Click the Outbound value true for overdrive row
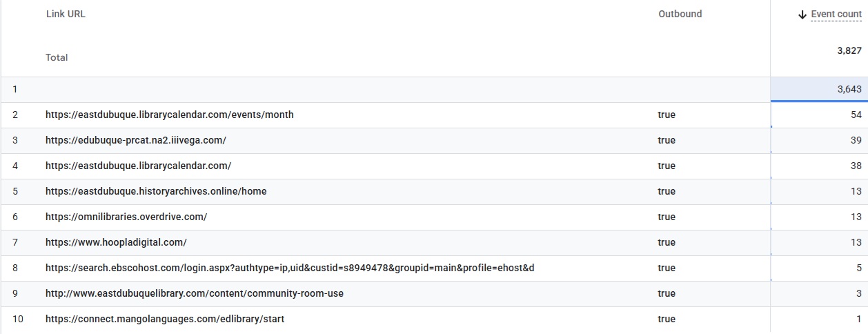This screenshot has height=334, width=868. [x=667, y=217]
